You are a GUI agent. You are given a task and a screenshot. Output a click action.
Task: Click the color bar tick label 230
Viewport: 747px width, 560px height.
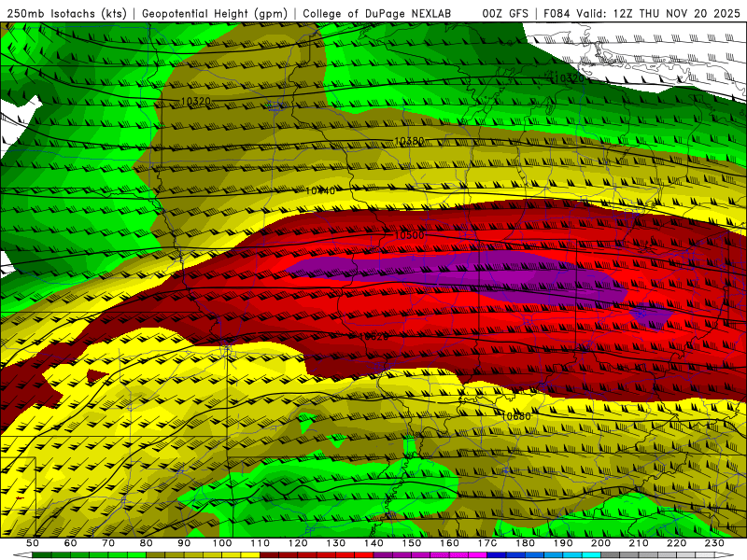coord(715,543)
